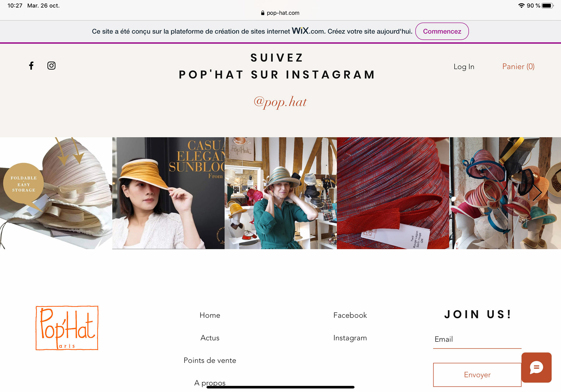Open the red twill fabric photo
The height and width of the screenshot is (392, 561).
click(x=393, y=193)
